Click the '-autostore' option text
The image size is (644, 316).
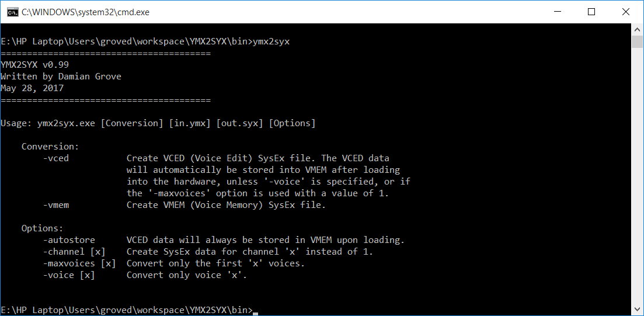coord(69,240)
